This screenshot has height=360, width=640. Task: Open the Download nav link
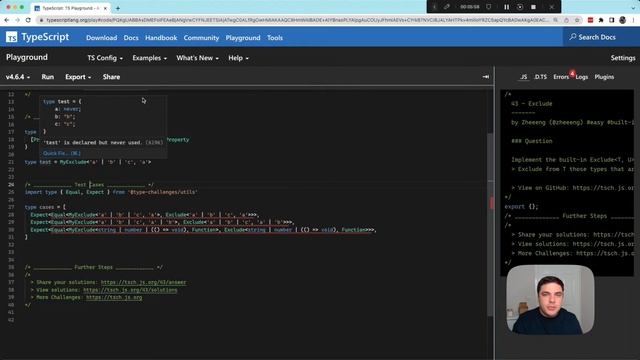pos(101,38)
